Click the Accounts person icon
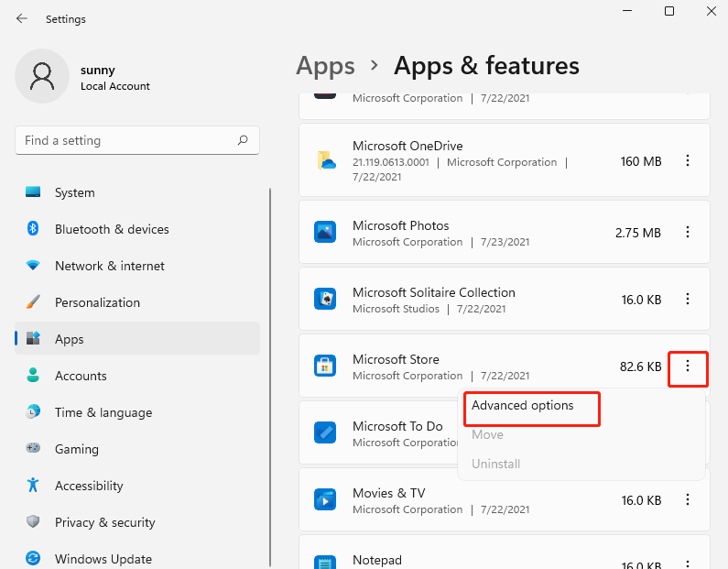728x569 pixels. point(33,375)
